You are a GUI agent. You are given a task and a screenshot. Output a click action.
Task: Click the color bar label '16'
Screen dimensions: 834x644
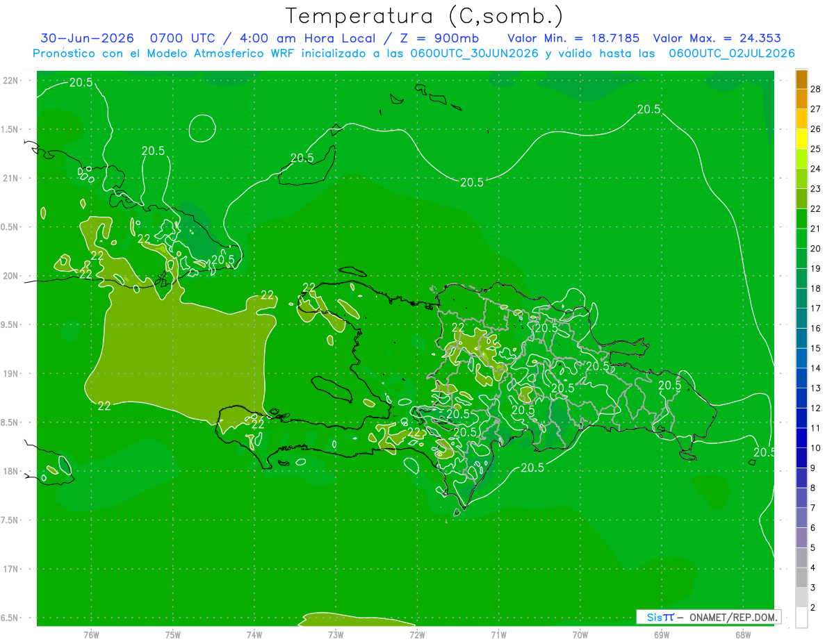pos(816,328)
